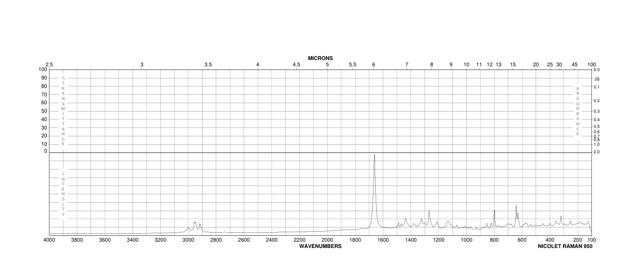Click the NICOLET RAMAN 950 label
The height and width of the screenshot is (278, 644).
[x=565, y=246]
